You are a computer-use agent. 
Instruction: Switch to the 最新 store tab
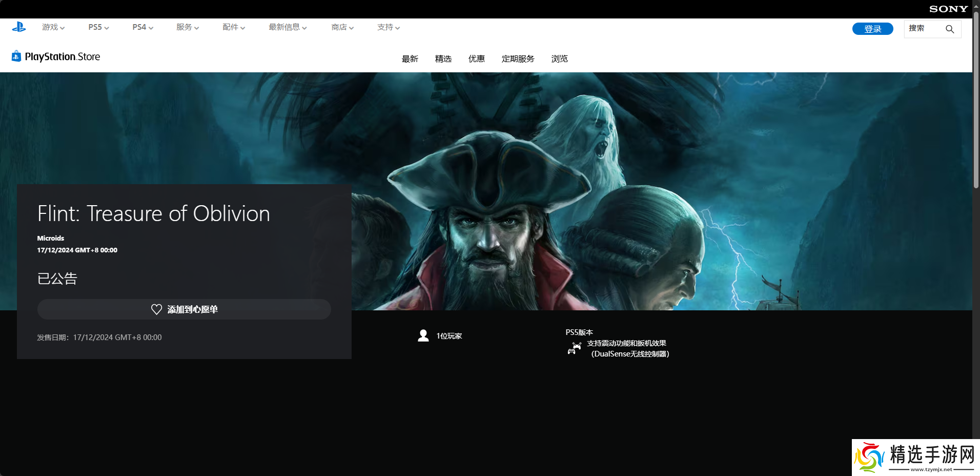(410, 59)
